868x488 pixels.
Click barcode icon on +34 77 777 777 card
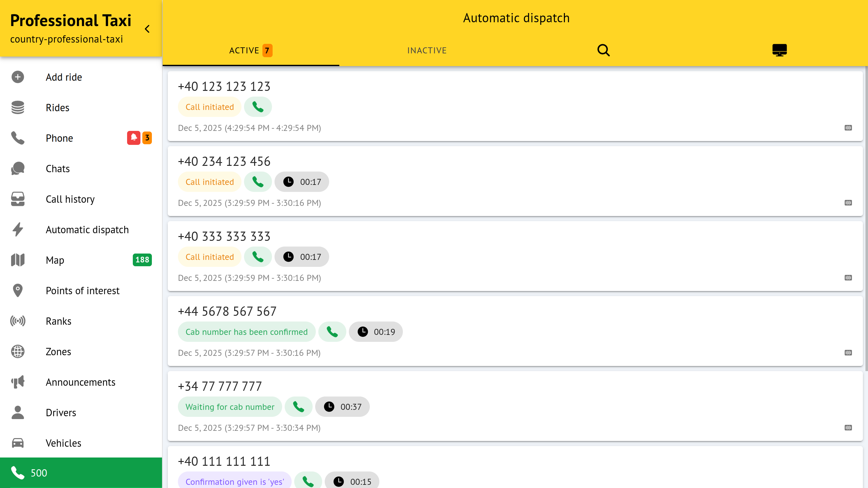848,428
